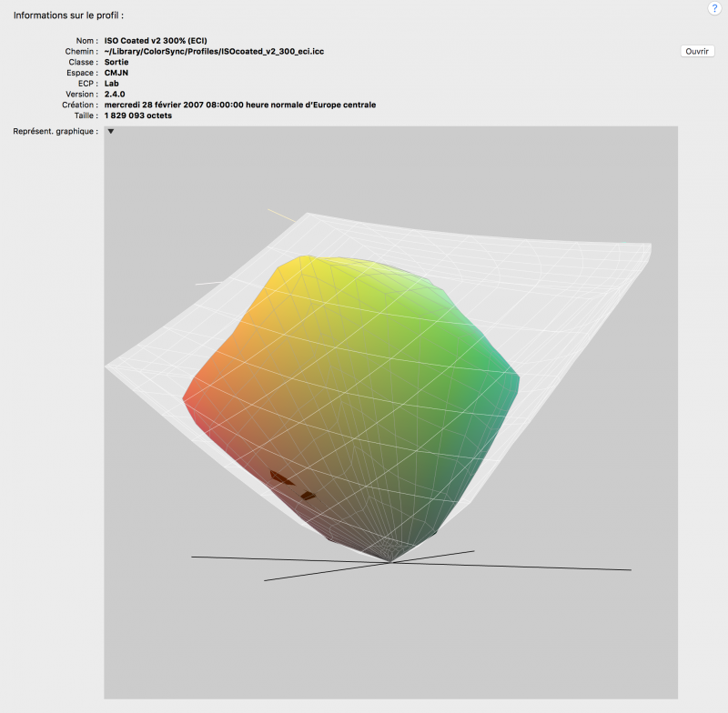The image size is (728, 713).
Task: Open the graph options disclosure triangle
Action: (x=111, y=132)
